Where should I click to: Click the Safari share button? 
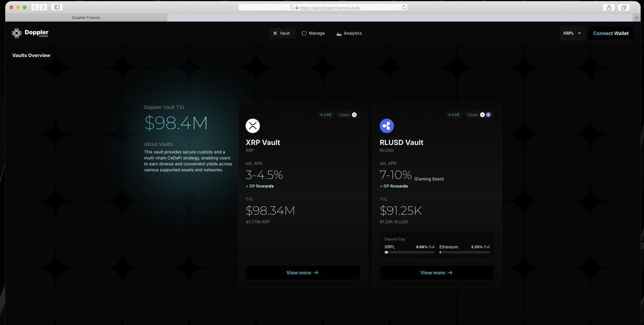point(609,8)
